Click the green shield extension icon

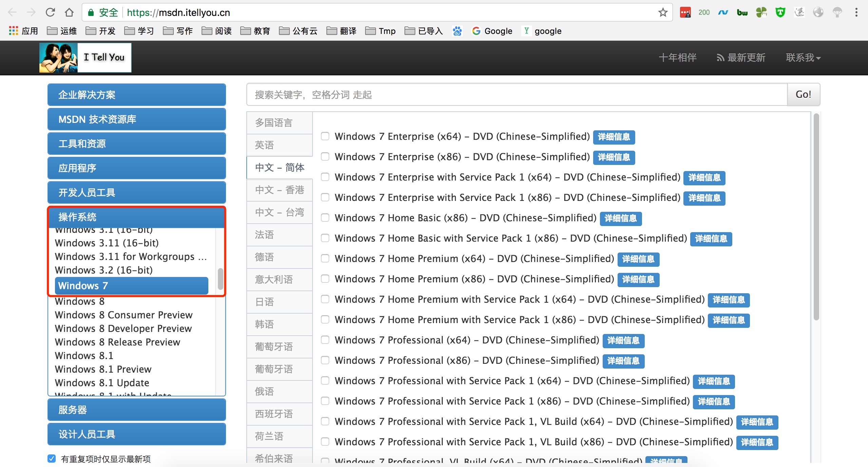tap(780, 13)
